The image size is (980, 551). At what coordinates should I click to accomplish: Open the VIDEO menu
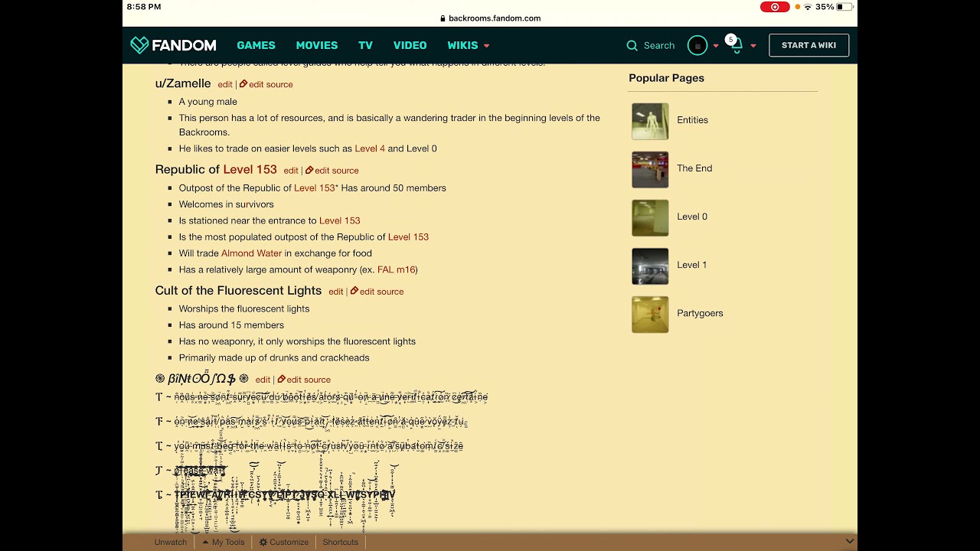tap(410, 45)
